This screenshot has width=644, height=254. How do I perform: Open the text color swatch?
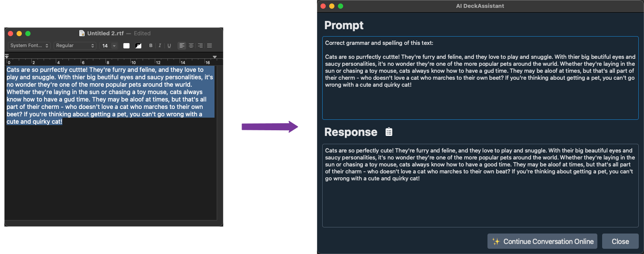(x=126, y=45)
